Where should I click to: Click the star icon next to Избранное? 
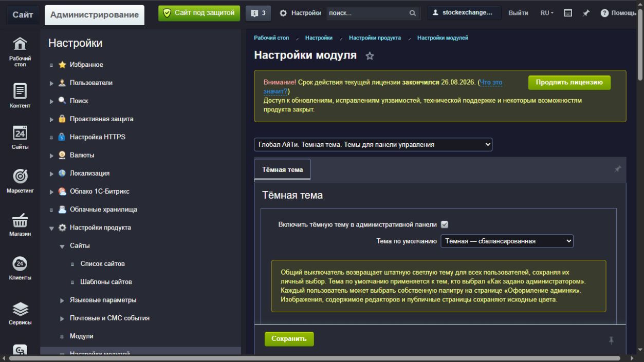(62, 65)
